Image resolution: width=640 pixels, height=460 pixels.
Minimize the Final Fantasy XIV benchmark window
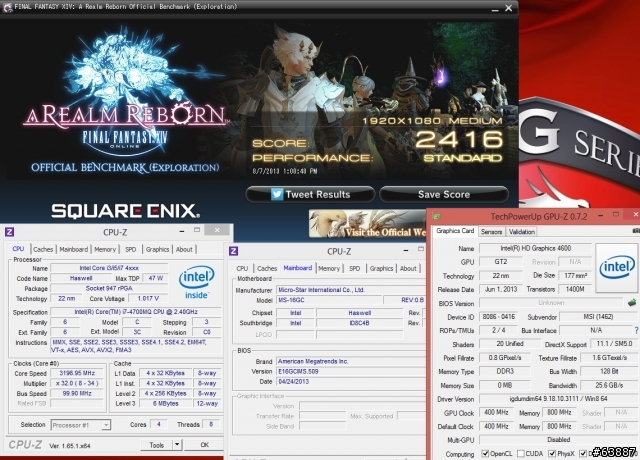pos(495,9)
